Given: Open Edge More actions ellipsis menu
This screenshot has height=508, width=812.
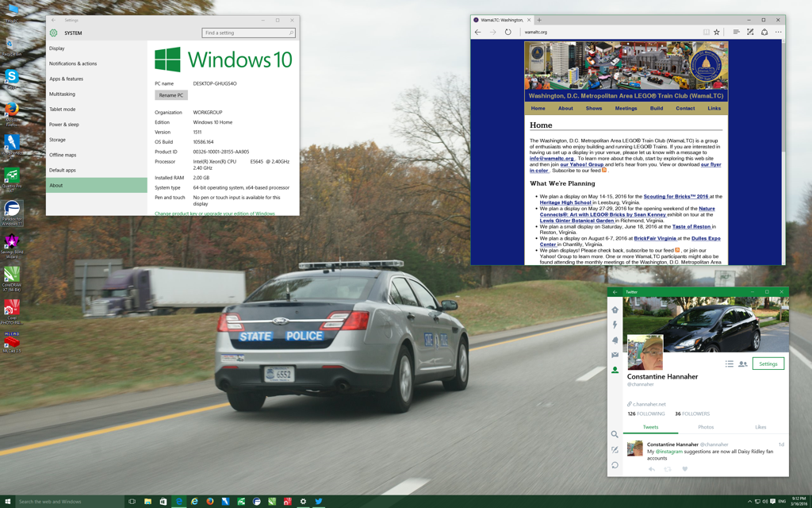Looking at the screenshot, I should pos(779,33).
